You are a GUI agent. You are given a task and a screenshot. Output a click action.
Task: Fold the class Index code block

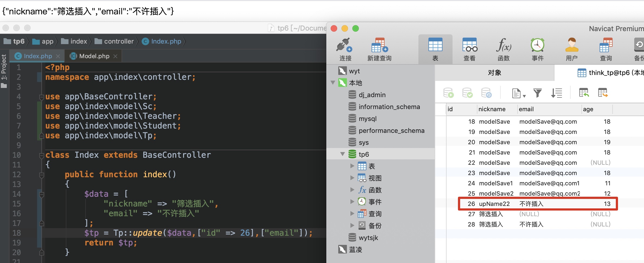click(x=42, y=155)
